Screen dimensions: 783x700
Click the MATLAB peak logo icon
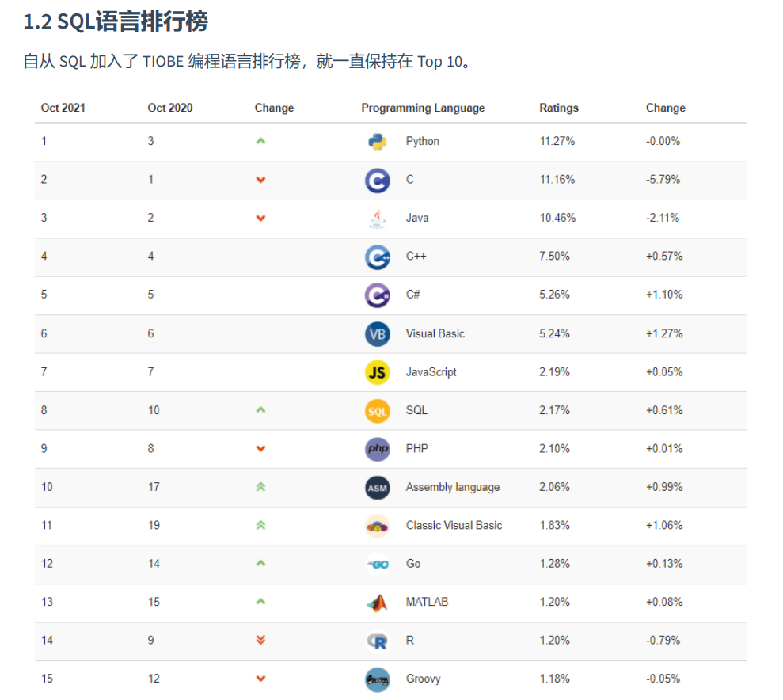pyautogui.click(x=378, y=603)
